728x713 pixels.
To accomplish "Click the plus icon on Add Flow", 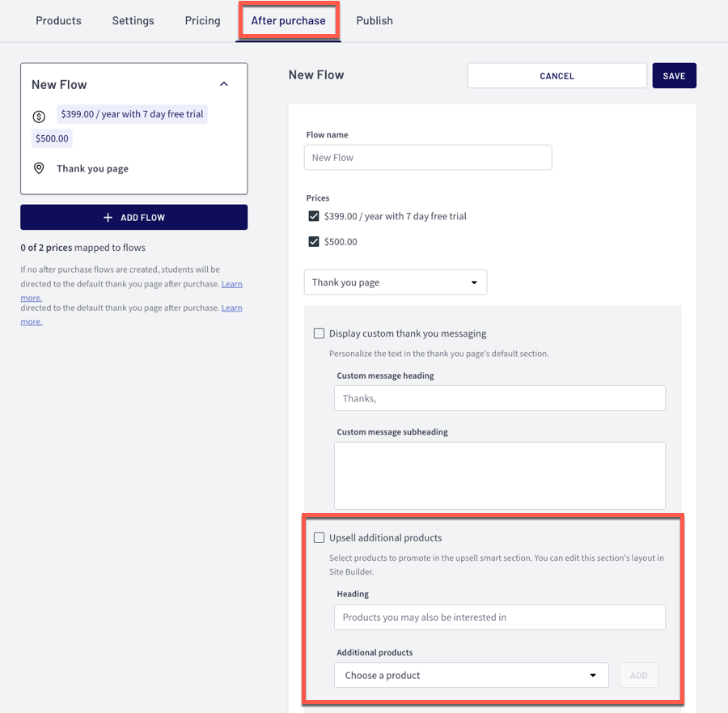I will click(x=108, y=218).
